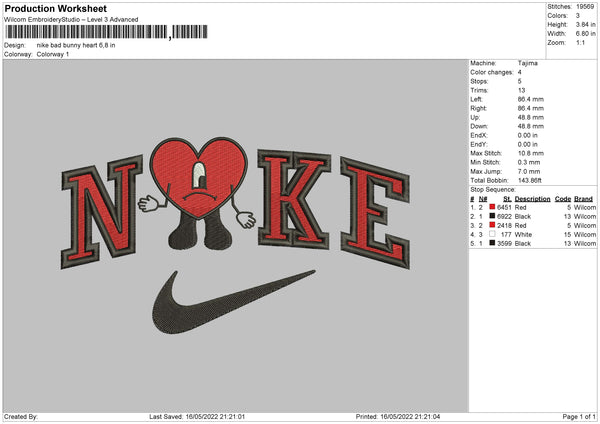The height and width of the screenshot is (424, 600).
Task: Click the 'Down:' measurement label
Action: (x=479, y=126)
